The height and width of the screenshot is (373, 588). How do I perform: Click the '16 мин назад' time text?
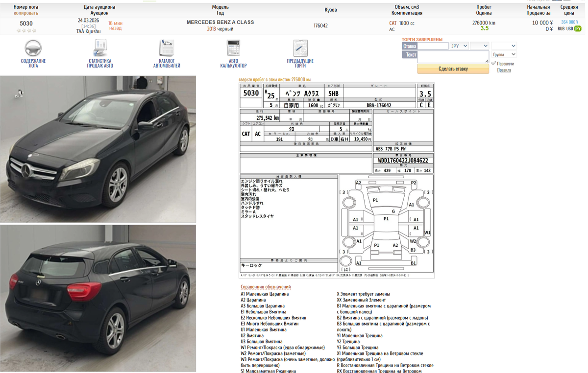[115, 25]
